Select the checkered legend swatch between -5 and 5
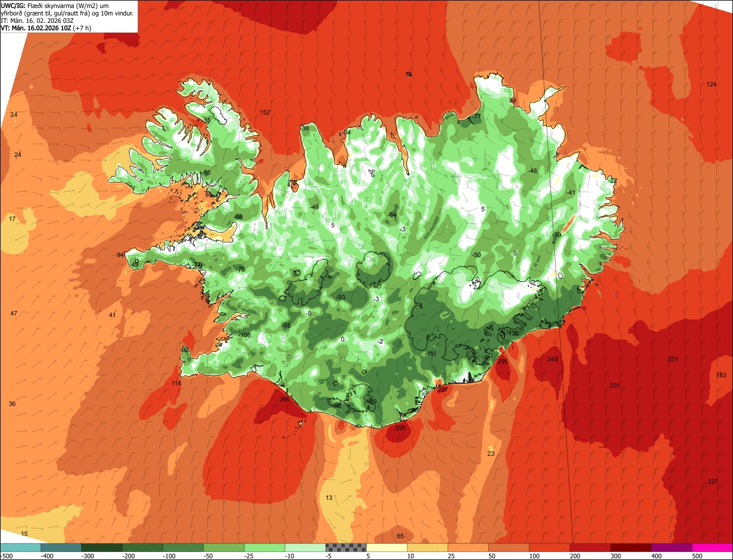733x560 pixels. click(x=346, y=547)
